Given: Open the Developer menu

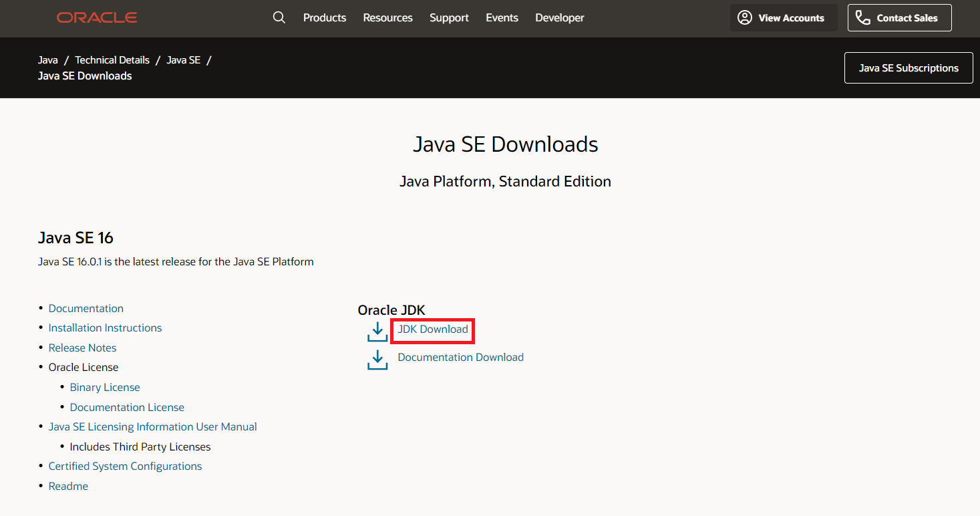Looking at the screenshot, I should pyautogui.click(x=560, y=18).
